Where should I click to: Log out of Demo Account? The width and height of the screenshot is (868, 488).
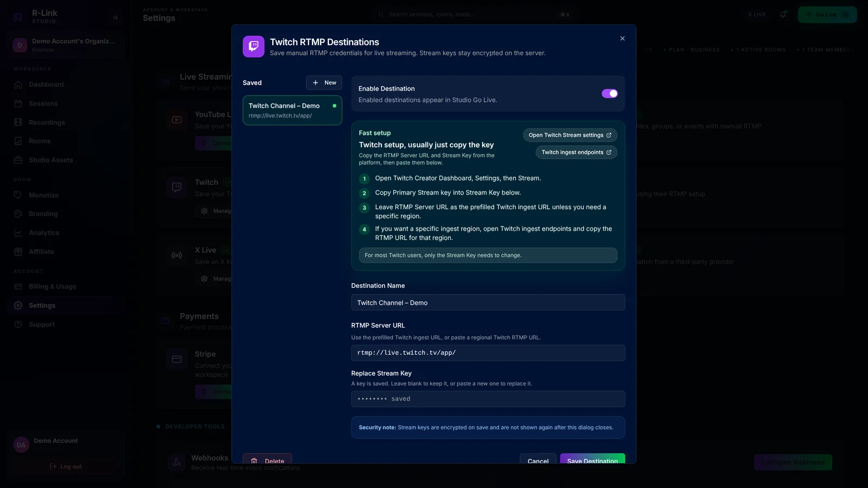pyautogui.click(x=66, y=466)
